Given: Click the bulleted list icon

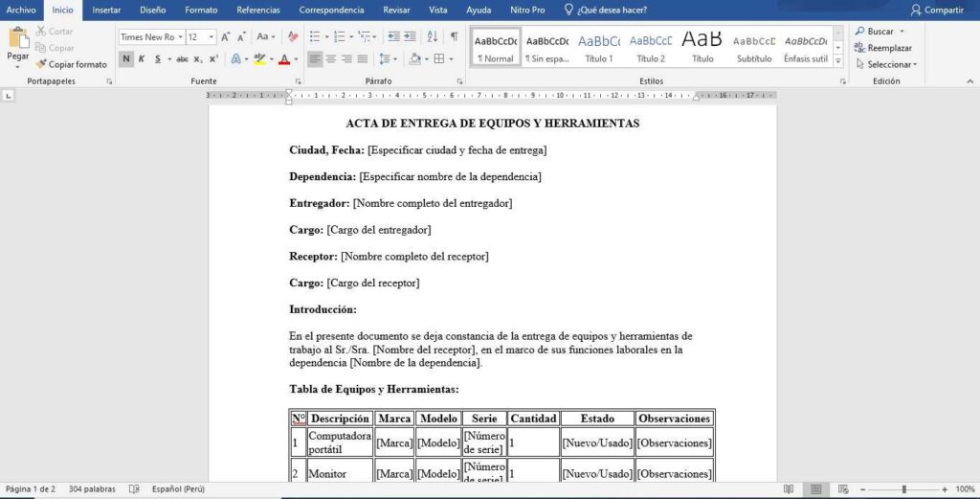Looking at the screenshot, I should [x=314, y=37].
